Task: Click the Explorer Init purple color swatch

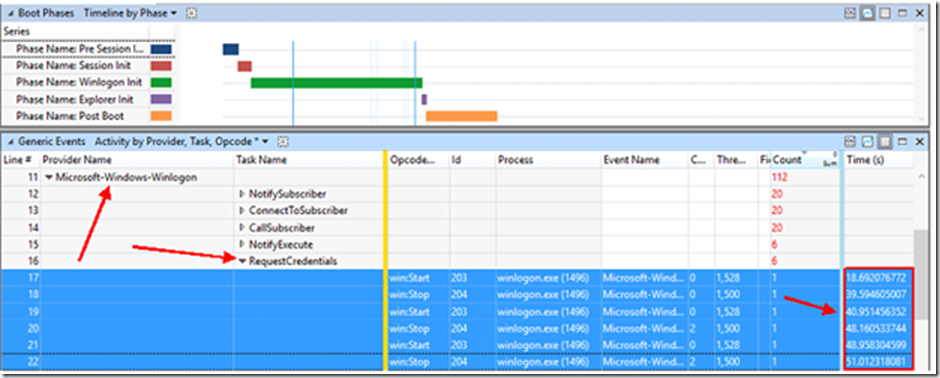Action: [x=161, y=99]
